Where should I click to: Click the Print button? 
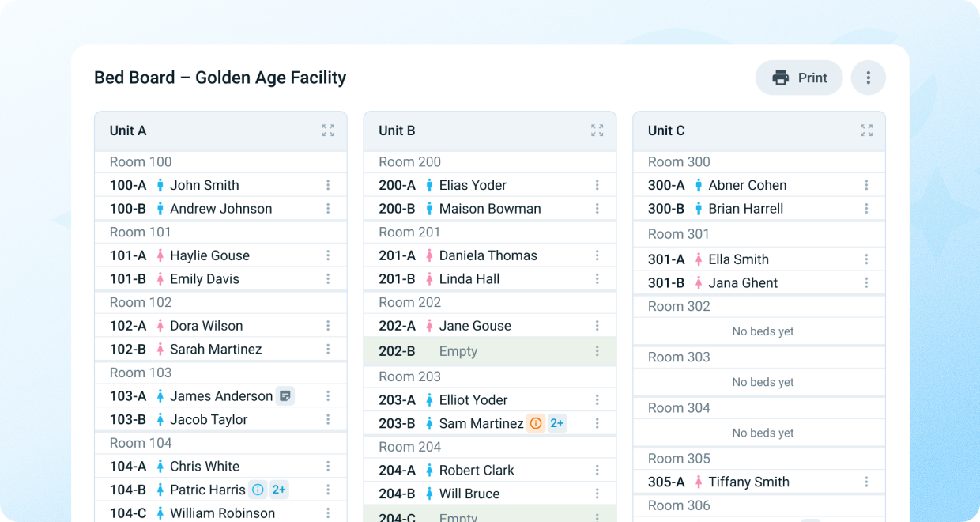tap(799, 78)
